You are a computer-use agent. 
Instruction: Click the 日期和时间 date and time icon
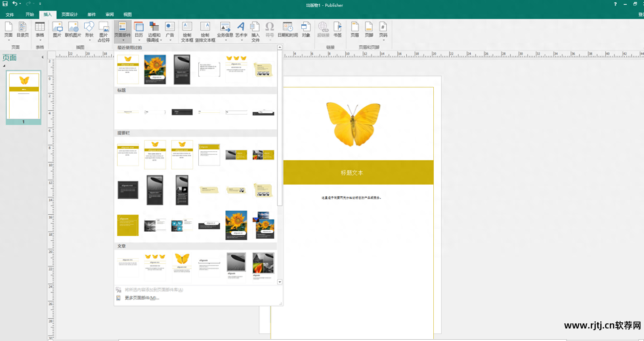(x=287, y=30)
